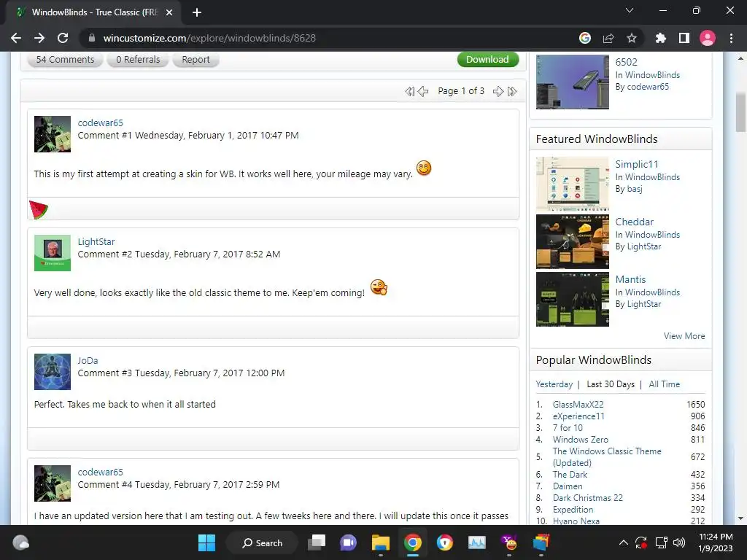Open File Explorer from the taskbar
747x560 pixels.
[x=381, y=542]
